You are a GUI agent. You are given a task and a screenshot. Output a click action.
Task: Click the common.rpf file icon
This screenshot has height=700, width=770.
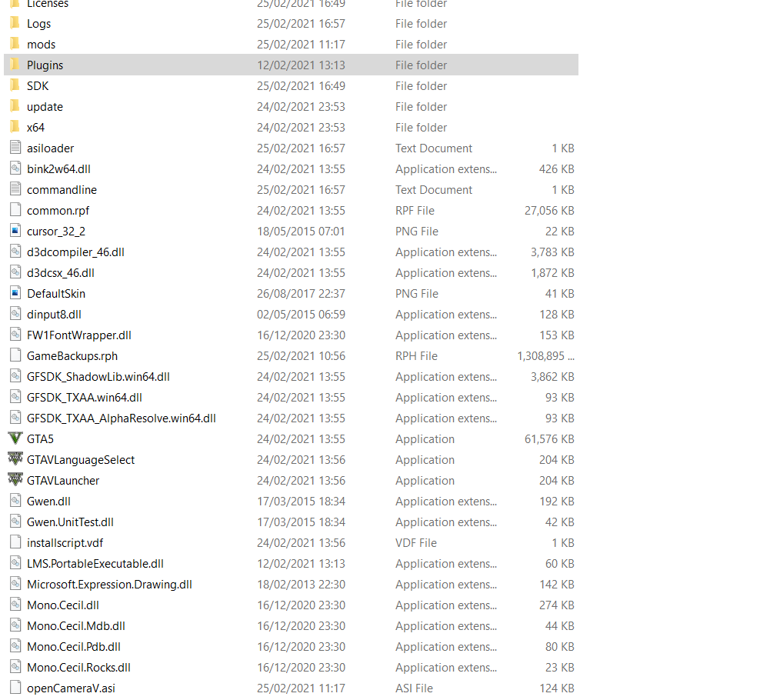pyautogui.click(x=15, y=210)
